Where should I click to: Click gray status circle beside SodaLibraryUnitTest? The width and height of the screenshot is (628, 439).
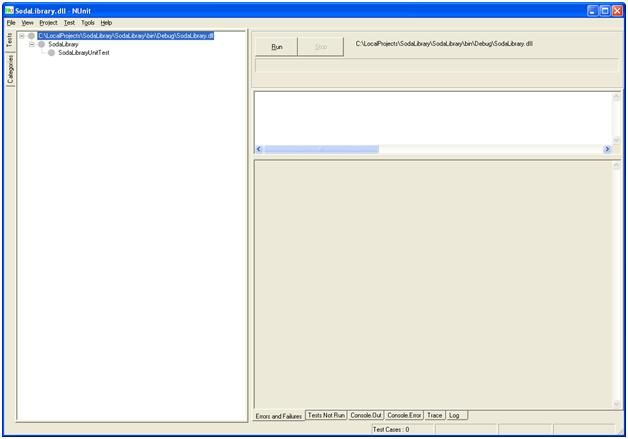pos(51,52)
